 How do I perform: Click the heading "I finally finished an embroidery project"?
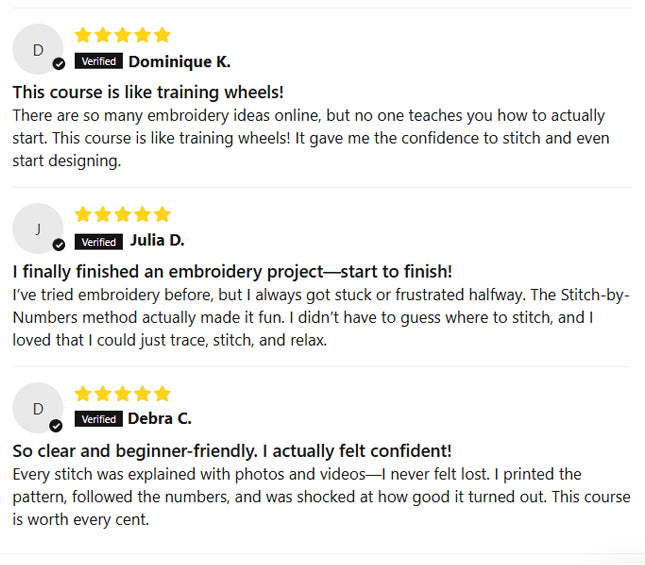coord(232,272)
